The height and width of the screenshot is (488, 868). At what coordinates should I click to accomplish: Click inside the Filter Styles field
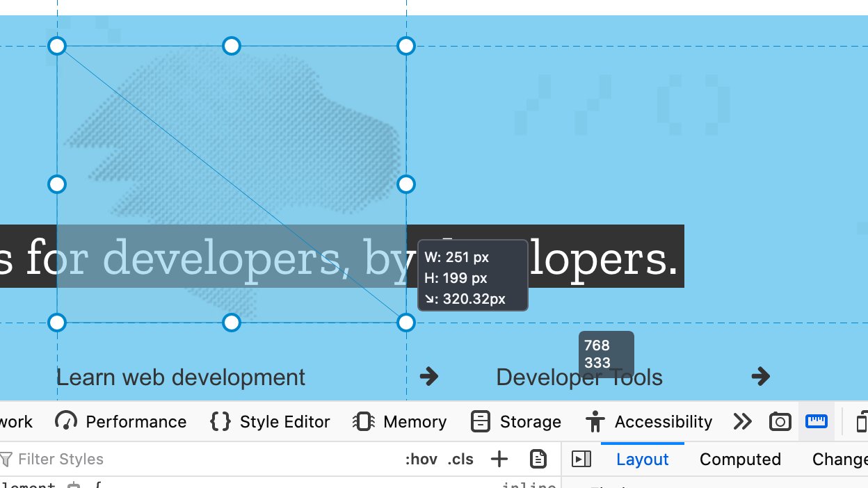(70, 459)
